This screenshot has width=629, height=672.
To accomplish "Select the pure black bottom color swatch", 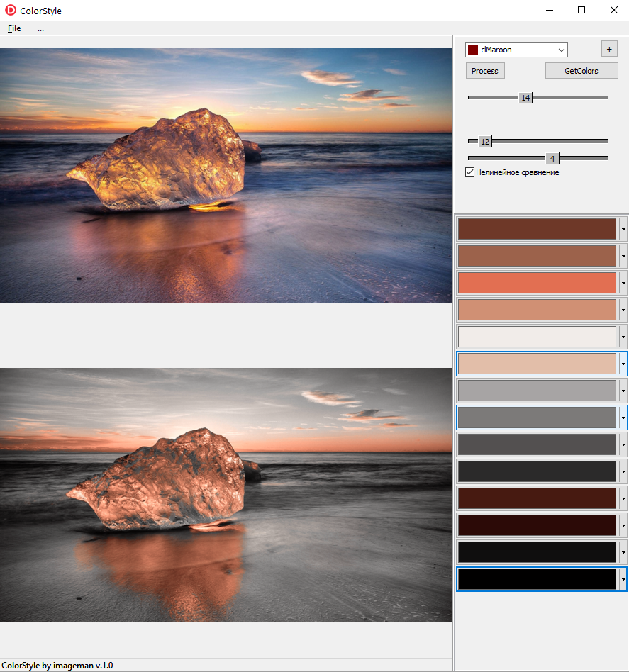I will pos(537,579).
